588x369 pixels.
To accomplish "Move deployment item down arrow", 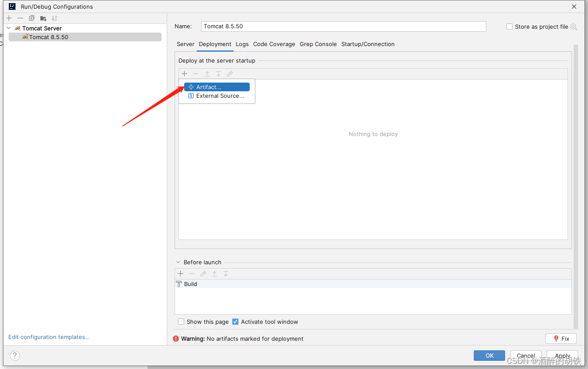I will (218, 74).
